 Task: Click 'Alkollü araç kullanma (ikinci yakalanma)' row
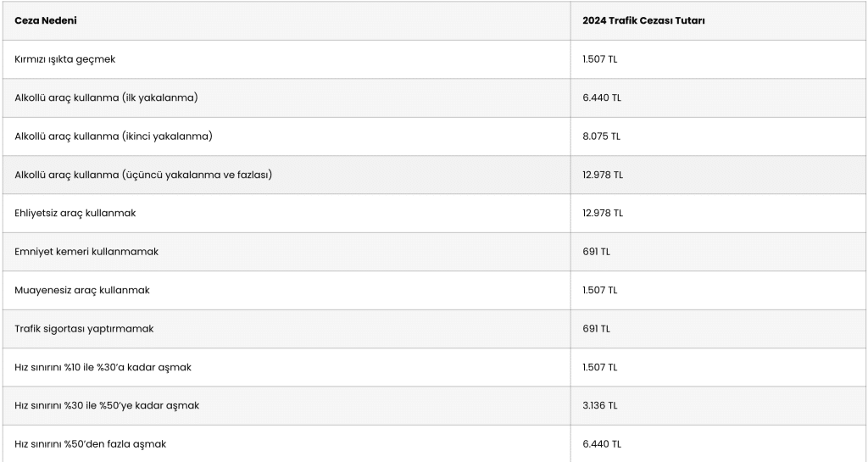point(113,136)
